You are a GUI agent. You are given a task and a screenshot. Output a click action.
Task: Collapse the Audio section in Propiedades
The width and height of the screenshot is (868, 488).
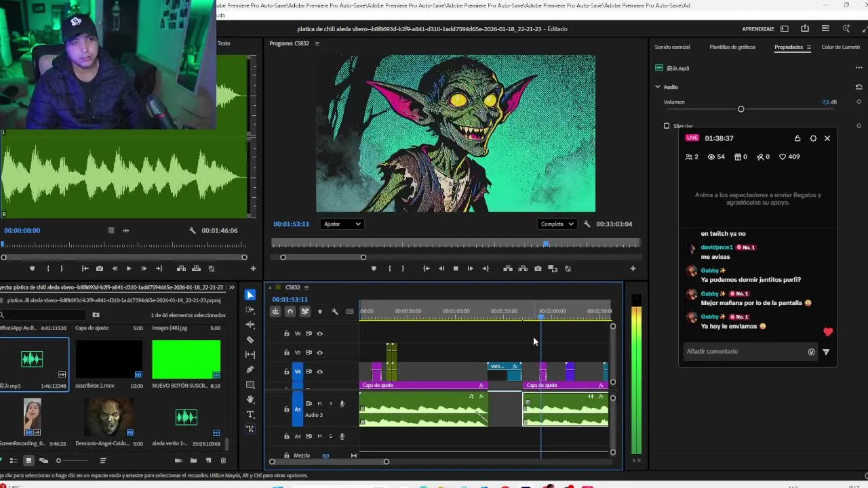click(657, 87)
